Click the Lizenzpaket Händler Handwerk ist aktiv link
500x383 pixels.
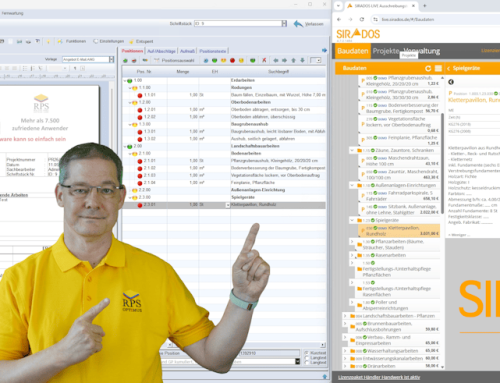pyautogui.click(x=379, y=377)
